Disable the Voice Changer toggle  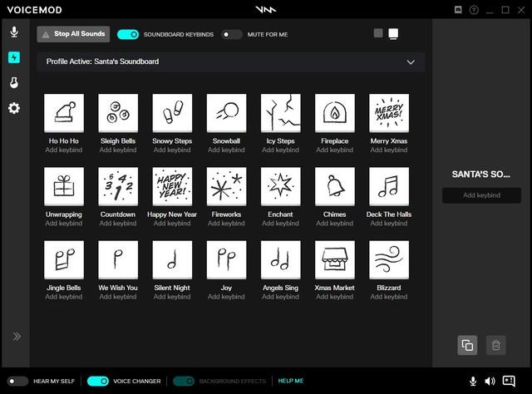tap(98, 381)
